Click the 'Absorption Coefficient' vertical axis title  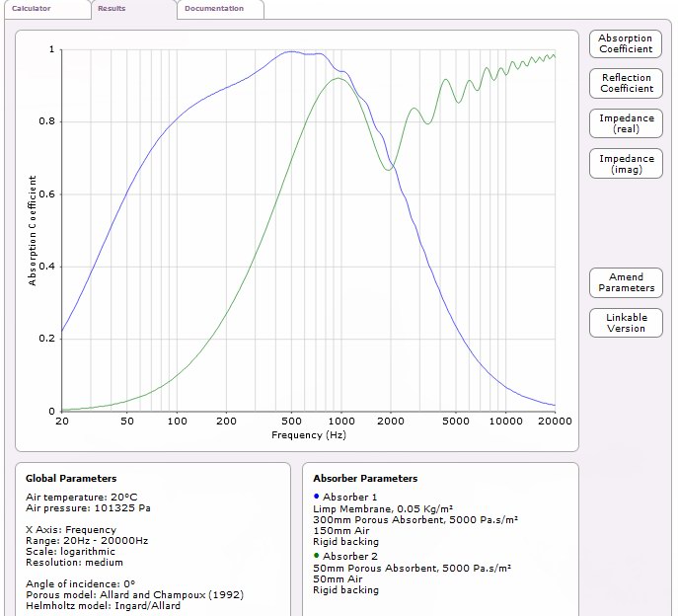pyautogui.click(x=32, y=230)
